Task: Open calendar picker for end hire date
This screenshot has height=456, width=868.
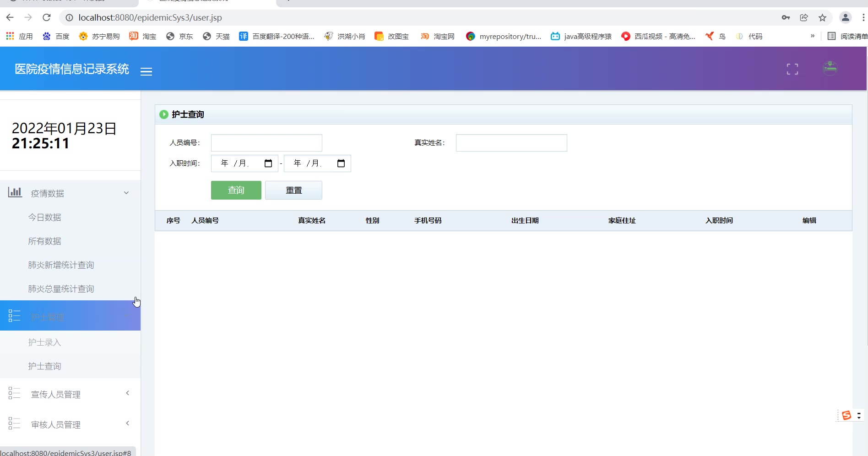Action: click(341, 163)
